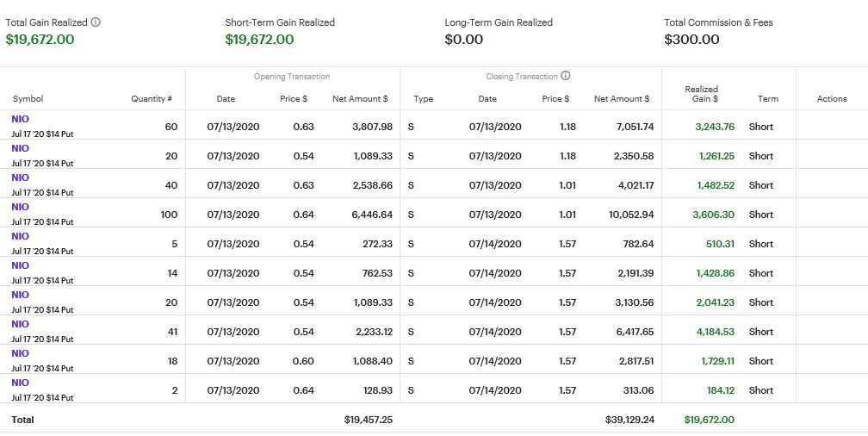
Task: Select realized gain 3,606.30
Action: [713, 215]
